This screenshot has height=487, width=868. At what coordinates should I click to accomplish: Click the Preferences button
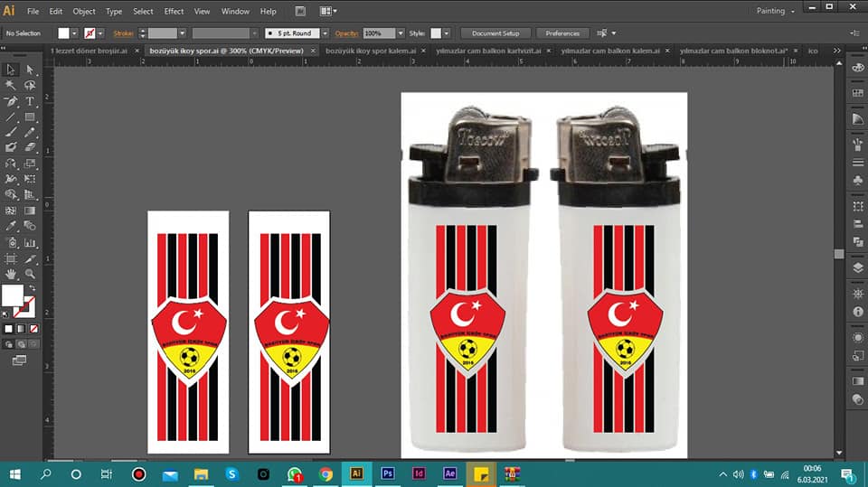[x=562, y=33]
